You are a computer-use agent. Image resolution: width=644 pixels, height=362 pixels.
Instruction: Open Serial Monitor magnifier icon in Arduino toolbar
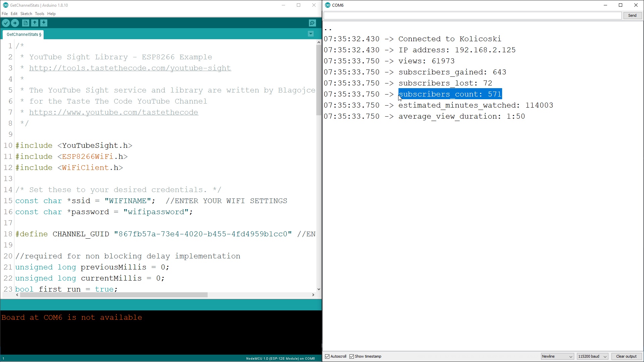coord(312,23)
